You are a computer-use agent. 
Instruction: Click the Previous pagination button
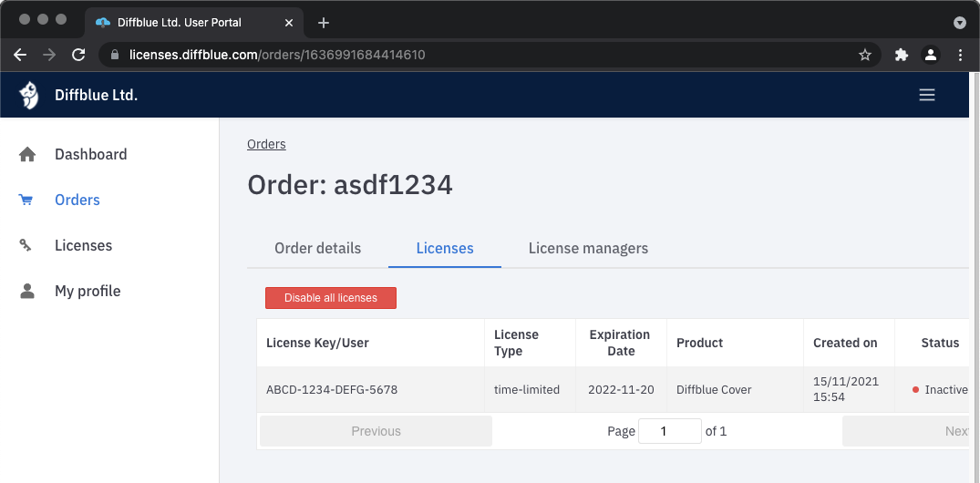pos(376,431)
